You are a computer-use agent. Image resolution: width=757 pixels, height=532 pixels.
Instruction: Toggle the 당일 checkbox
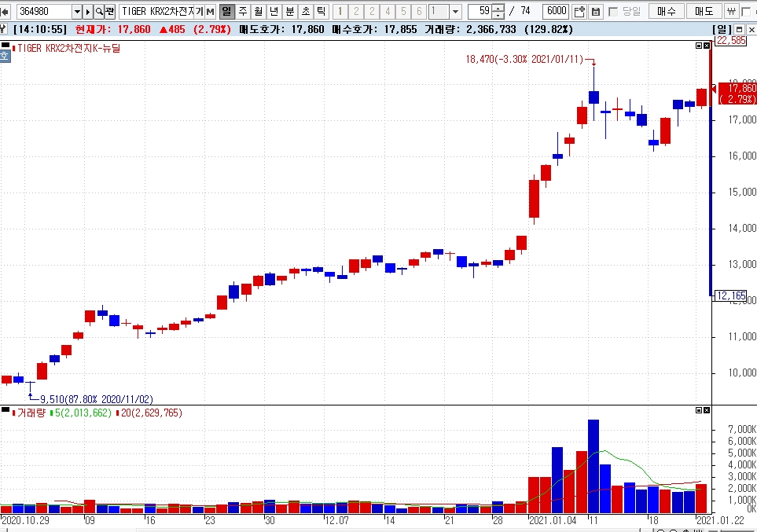pyautogui.click(x=614, y=12)
